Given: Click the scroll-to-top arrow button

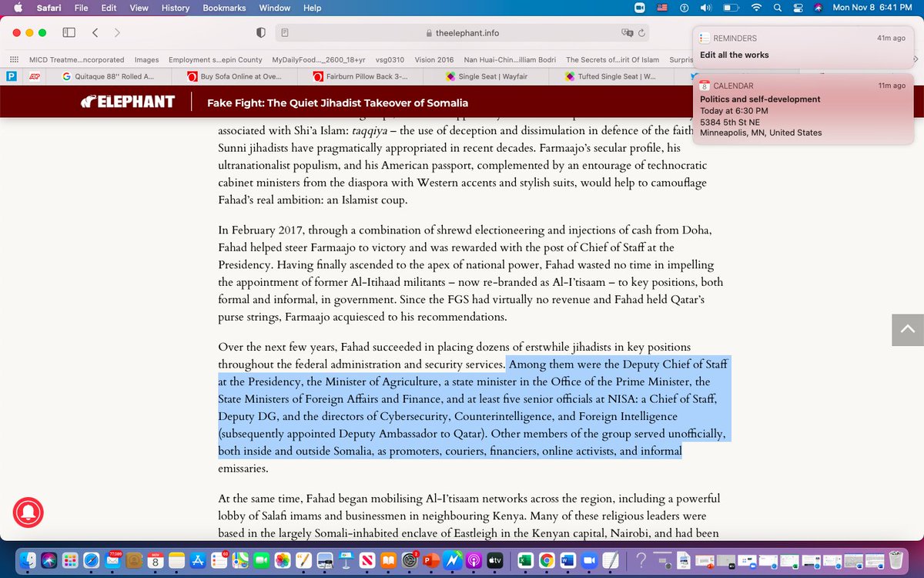Looking at the screenshot, I should [x=906, y=329].
